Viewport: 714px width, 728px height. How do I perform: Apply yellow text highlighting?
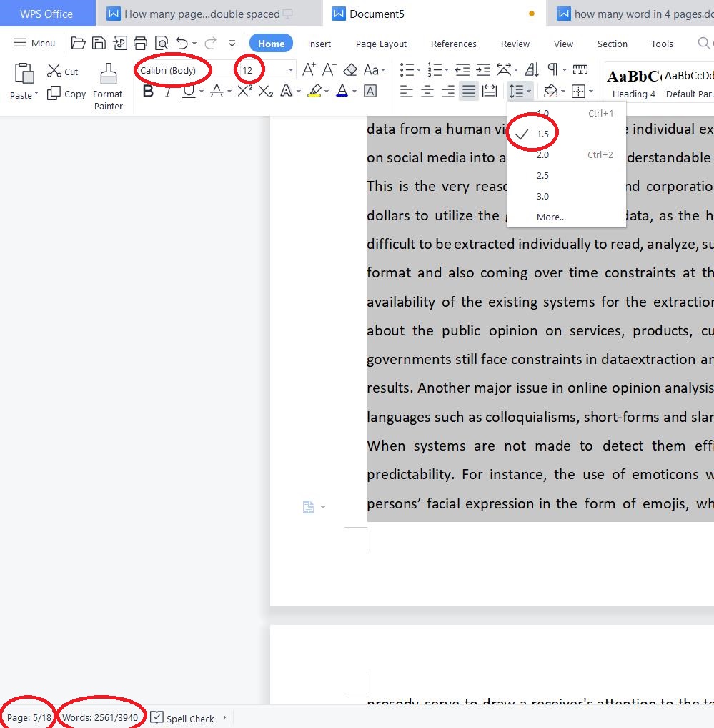(x=314, y=92)
